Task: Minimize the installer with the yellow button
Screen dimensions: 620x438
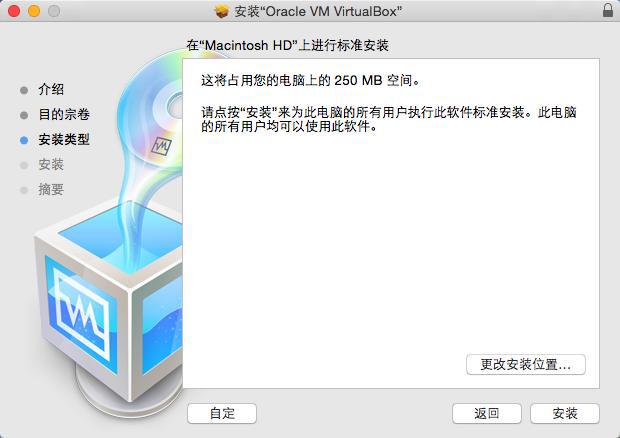Action: tap(34, 11)
